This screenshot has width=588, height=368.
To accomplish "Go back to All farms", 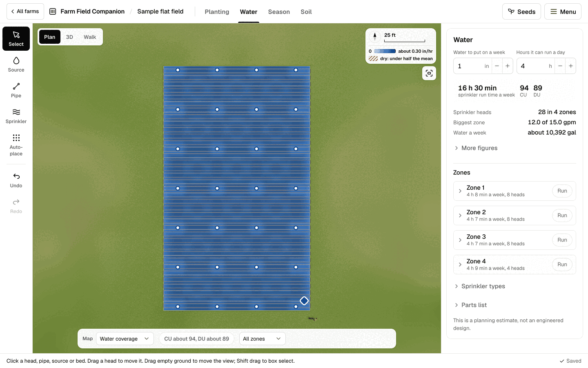I will pyautogui.click(x=25, y=11).
